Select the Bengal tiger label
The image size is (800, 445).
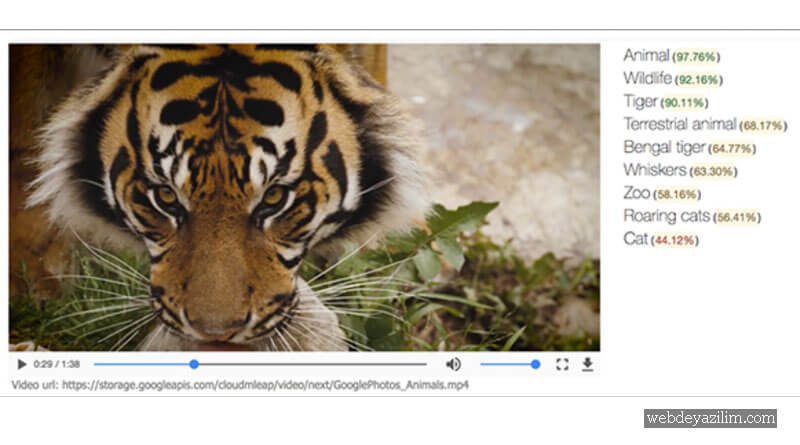tap(664, 148)
